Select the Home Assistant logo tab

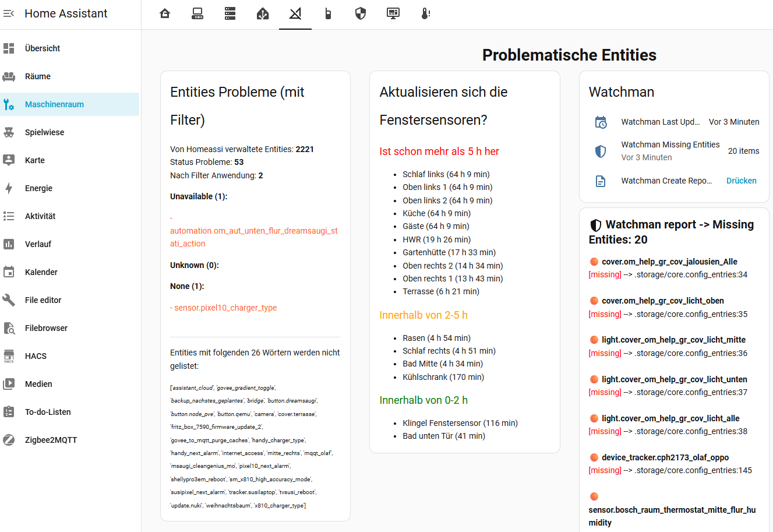point(263,13)
